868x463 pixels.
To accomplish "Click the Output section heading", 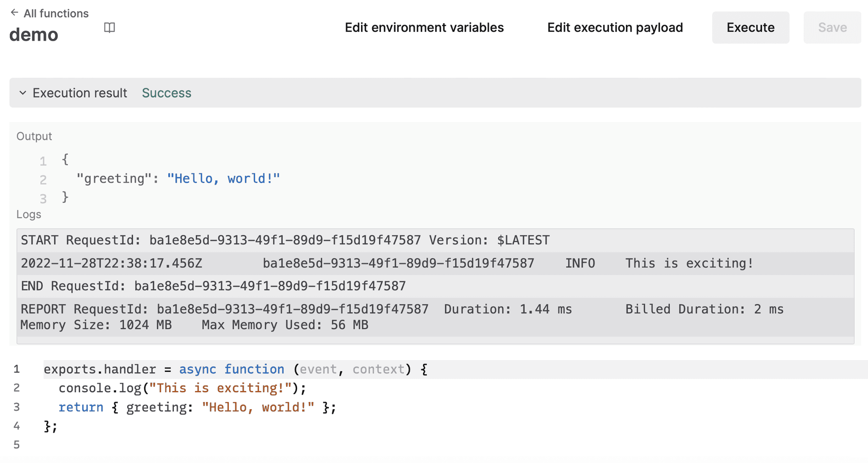I will (x=34, y=136).
